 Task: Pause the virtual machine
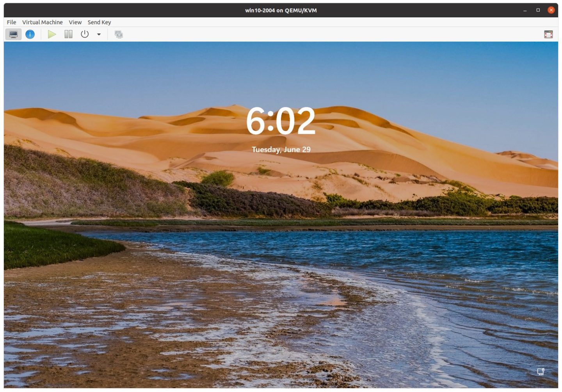coord(68,34)
